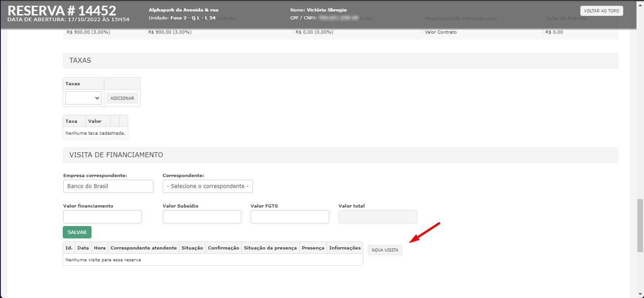The width and height of the screenshot is (644, 298).
Task: Click the 'R$ 0,00 (0,00%)' value
Action: (314, 32)
